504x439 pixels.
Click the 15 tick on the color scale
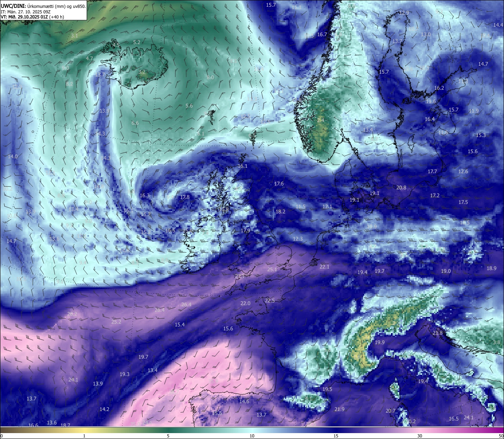pos(336,436)
